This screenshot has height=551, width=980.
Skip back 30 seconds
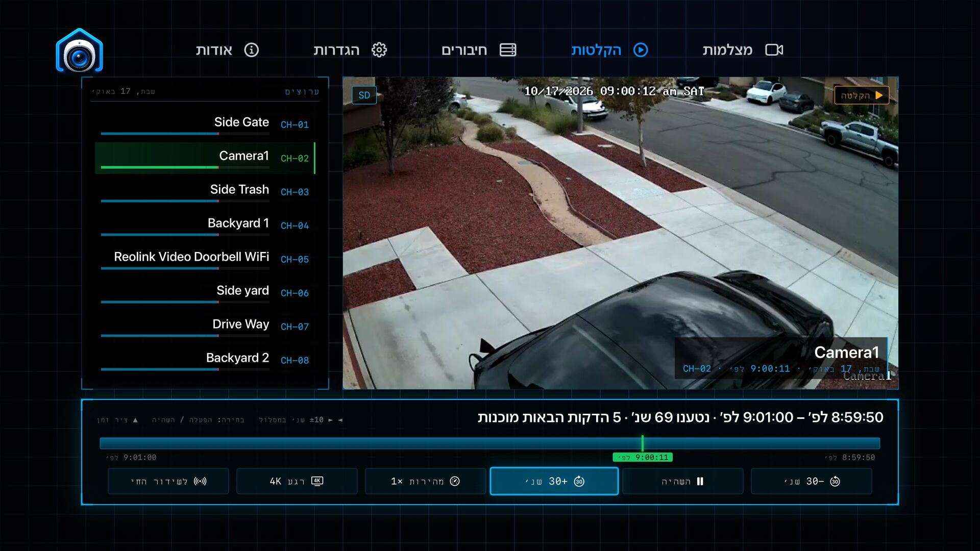click(811, 481)
